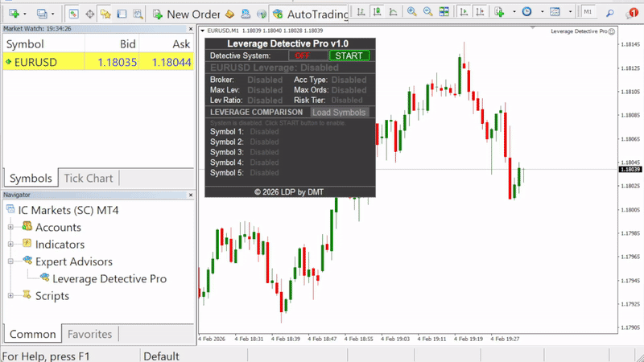
Task: Click the Ask column header
Action: [181, 44]
